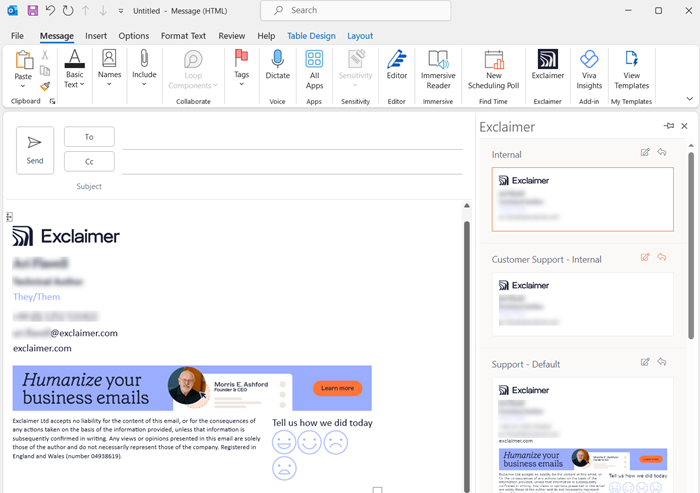Click the Exclaimer pane scrollbar
The height and width of the screenshot is (493, 700).
click(691, 246)
